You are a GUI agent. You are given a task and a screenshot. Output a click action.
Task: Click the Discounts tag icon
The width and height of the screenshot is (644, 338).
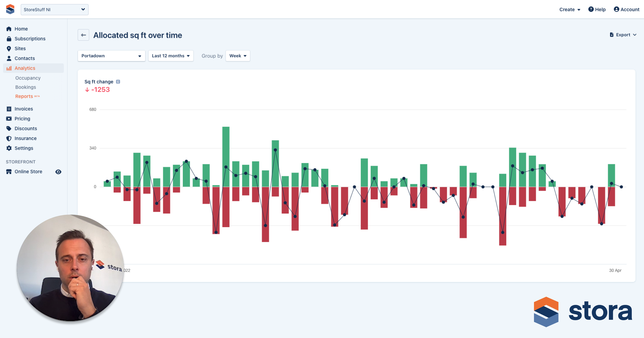tap(9, 129)
